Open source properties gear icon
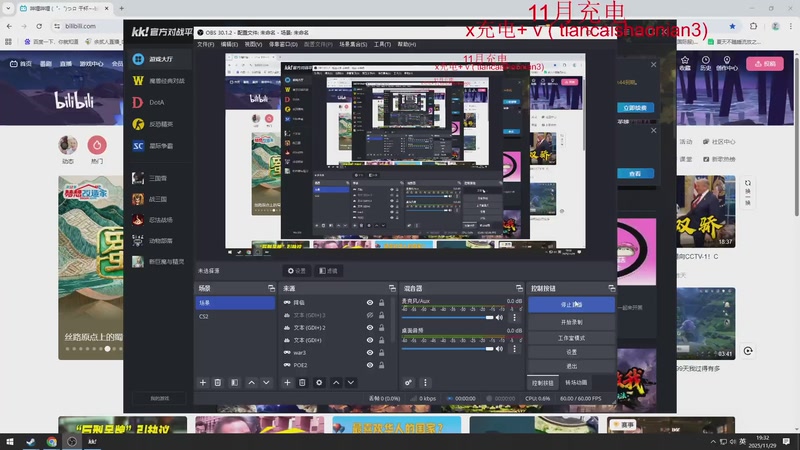Viewport: 800px width, 450px height. click(319, 383)
